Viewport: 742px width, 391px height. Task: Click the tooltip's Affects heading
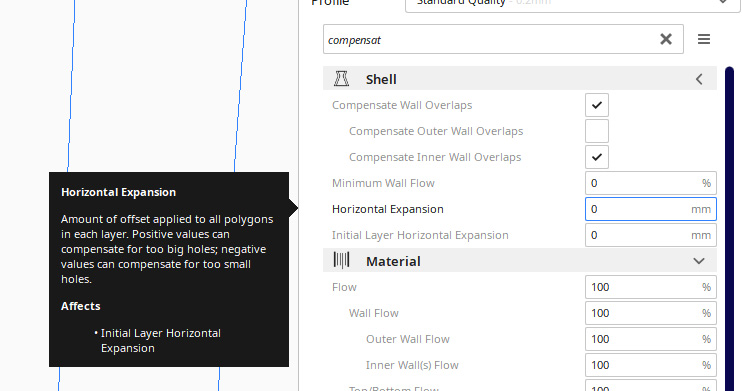pos(80,306)
